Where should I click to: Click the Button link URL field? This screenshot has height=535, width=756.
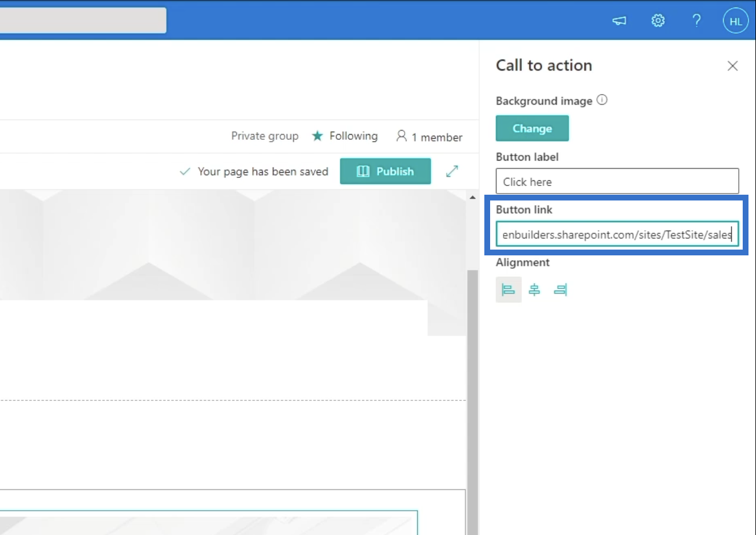tap(617, 235)
